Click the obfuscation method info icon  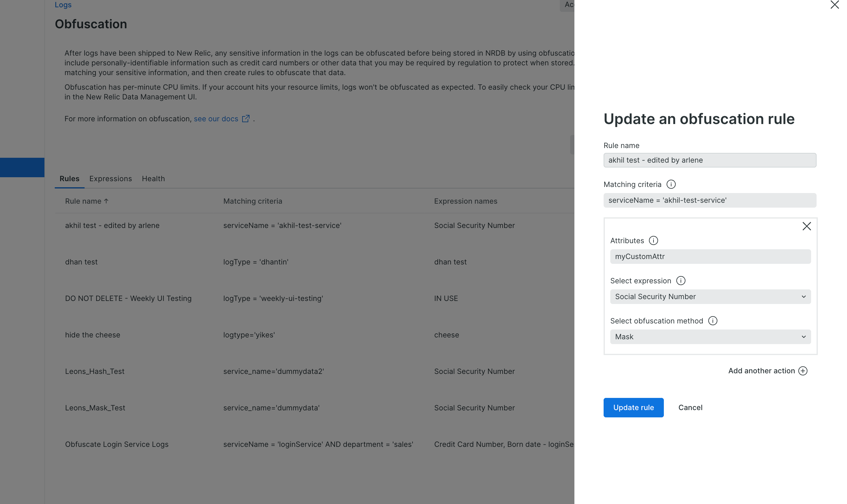713,321
